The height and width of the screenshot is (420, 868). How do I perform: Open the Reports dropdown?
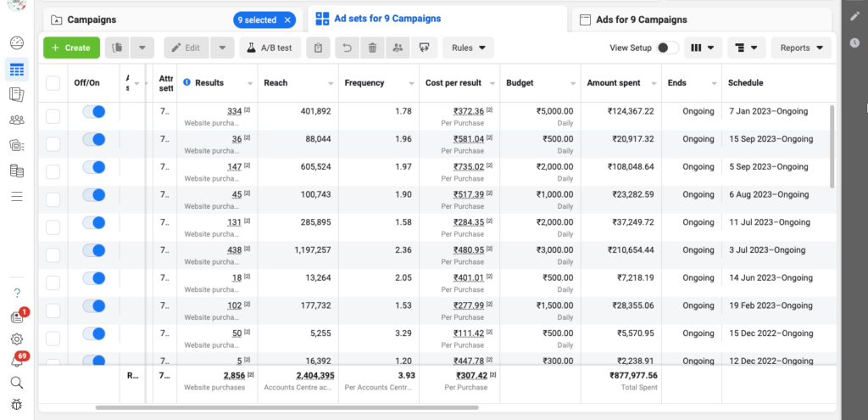(801, 48)
